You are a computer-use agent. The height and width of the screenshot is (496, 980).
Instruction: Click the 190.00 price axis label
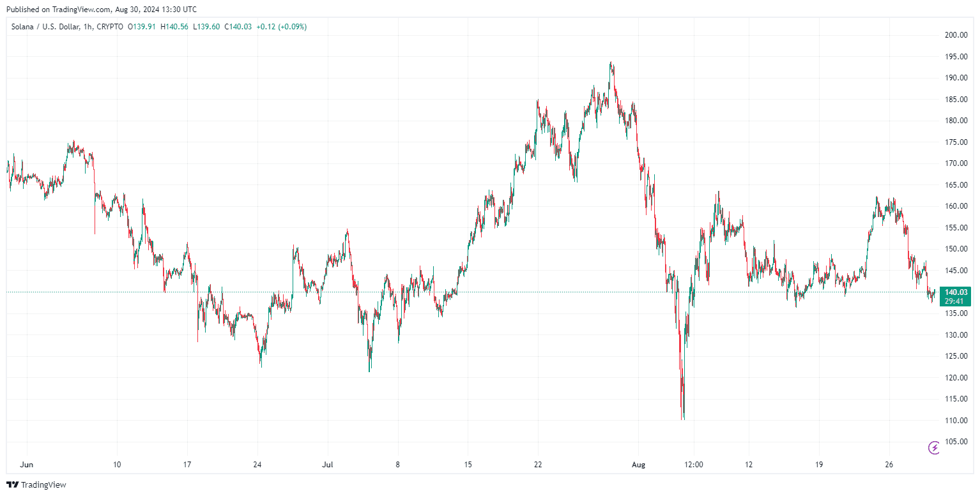(x=956, y=78)
